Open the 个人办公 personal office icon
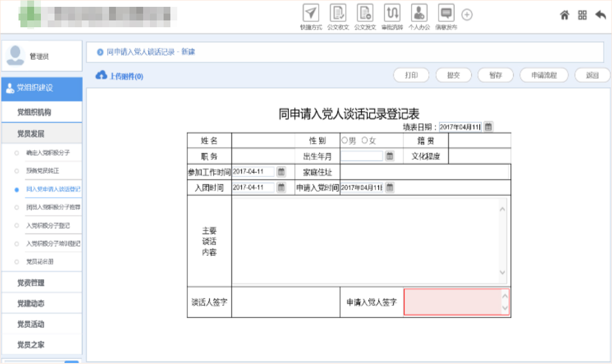 pyautogui.click(x=419, y=13)
